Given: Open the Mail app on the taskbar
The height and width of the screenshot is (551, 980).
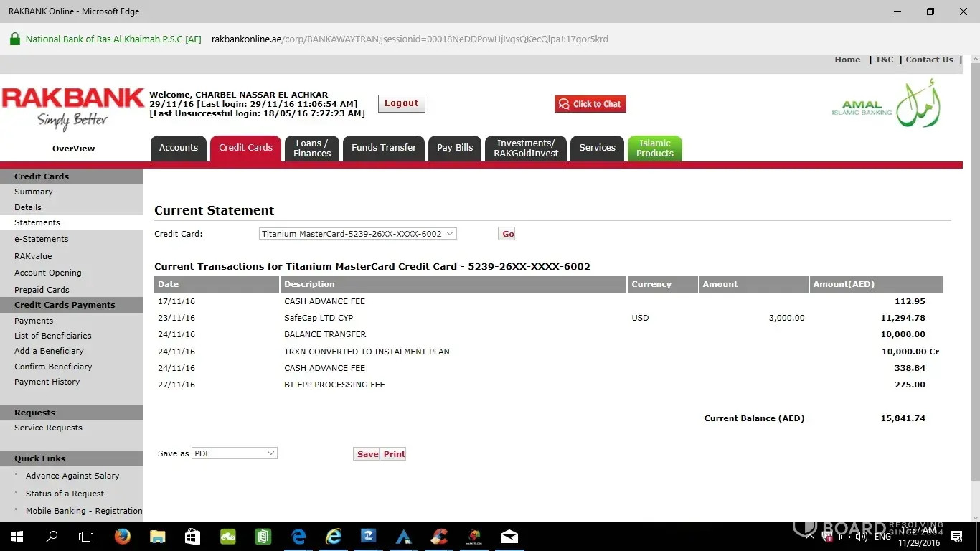Looking at the screenshot, I should [x=509, y=536].
